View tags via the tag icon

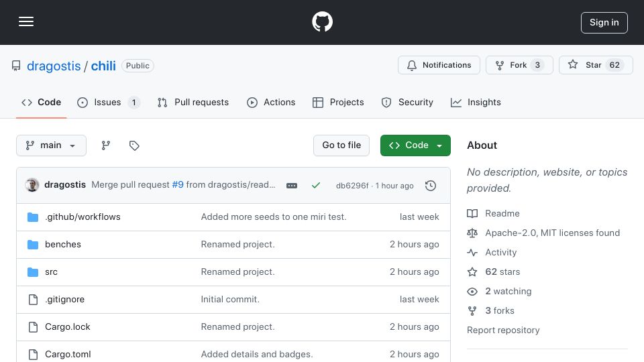click(134, 145)
